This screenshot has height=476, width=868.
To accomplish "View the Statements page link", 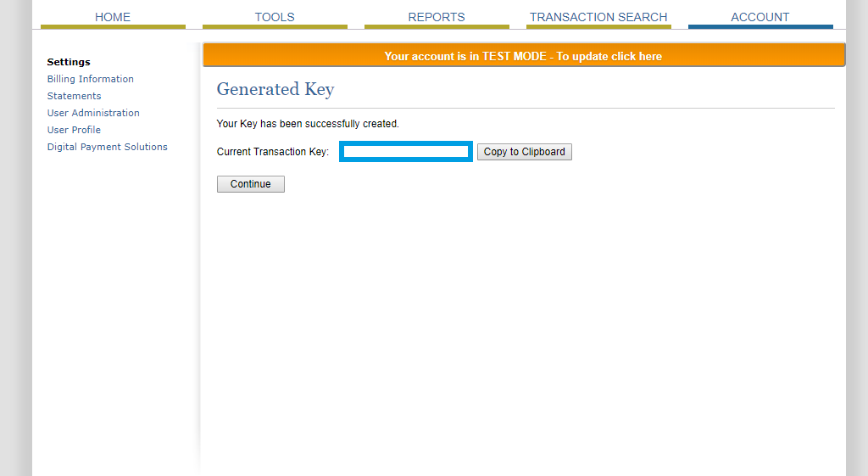I will pyautogui.click(x=75, y=96).
